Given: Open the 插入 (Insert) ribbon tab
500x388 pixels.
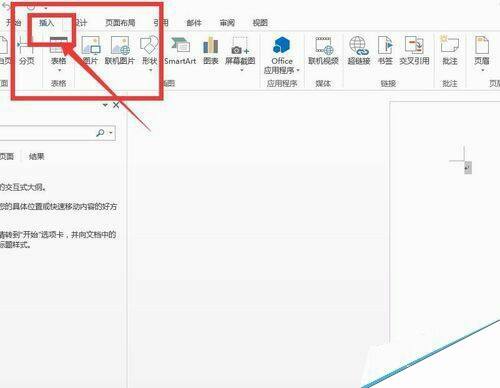Looking at the screenshot, I should tap(47, 23).
